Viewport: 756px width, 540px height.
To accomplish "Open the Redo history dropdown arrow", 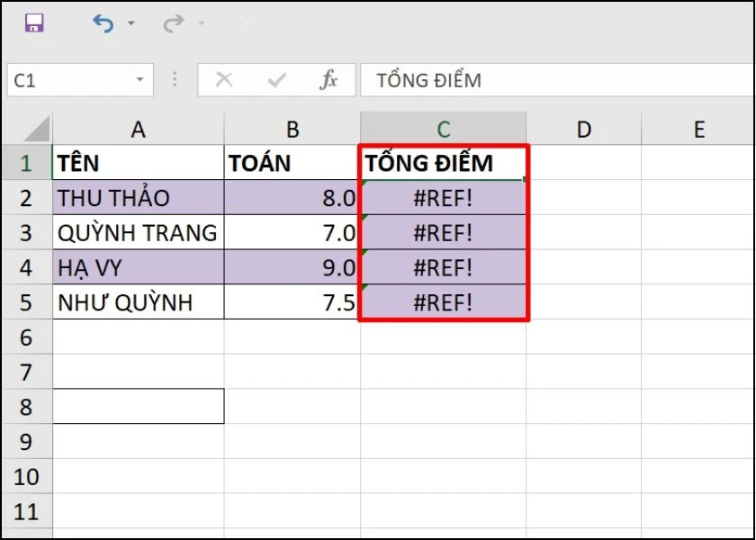I will [202, 22].
